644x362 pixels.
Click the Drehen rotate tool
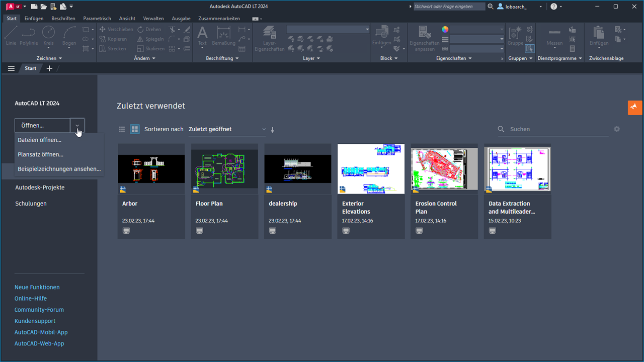point(149,29)
